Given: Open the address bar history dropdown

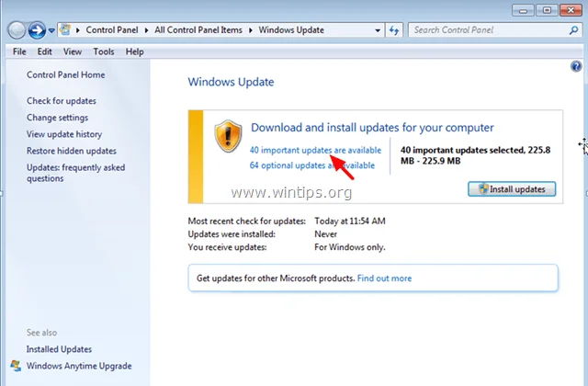Looking at the screenshot, I should (x=377, y=30).
